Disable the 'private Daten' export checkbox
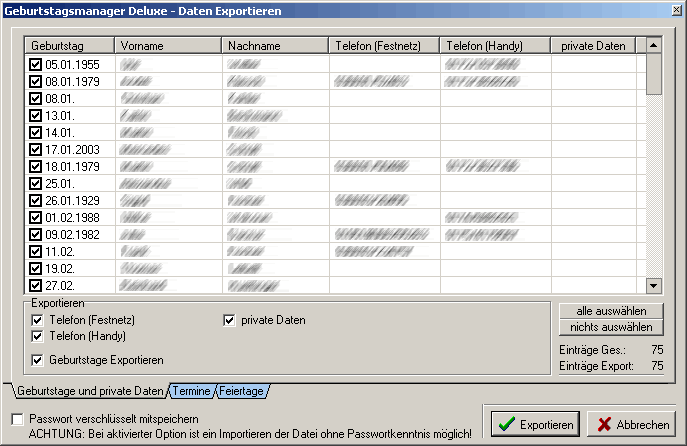 pyautogui.click(x=229, y=320)
